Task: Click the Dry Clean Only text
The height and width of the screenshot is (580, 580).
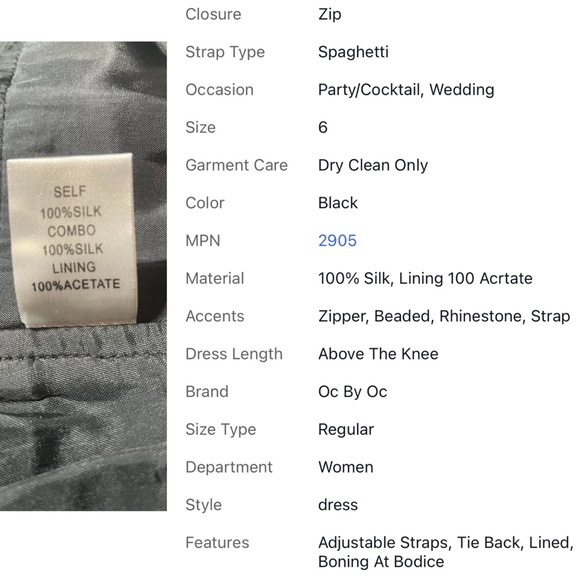Action: tap(373, 165)
